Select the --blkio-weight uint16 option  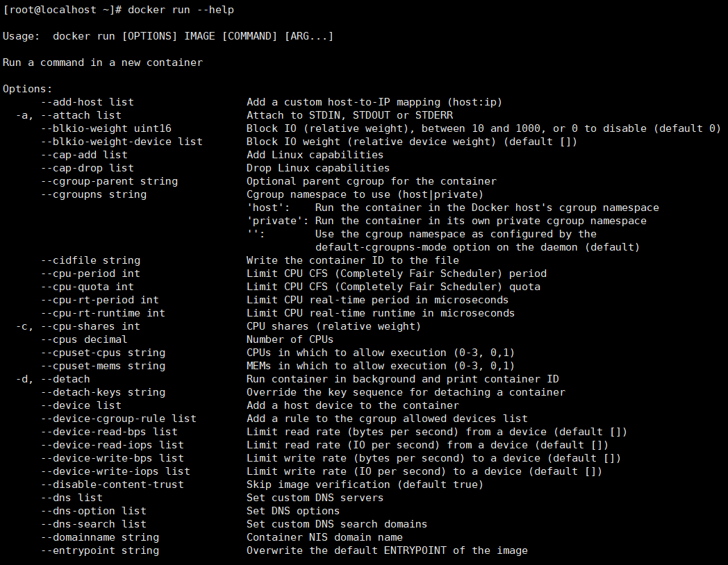click(x=106, y=128)
